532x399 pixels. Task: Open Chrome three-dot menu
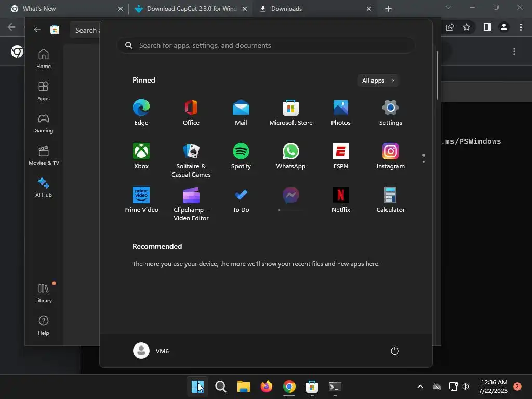pos(521,27)
